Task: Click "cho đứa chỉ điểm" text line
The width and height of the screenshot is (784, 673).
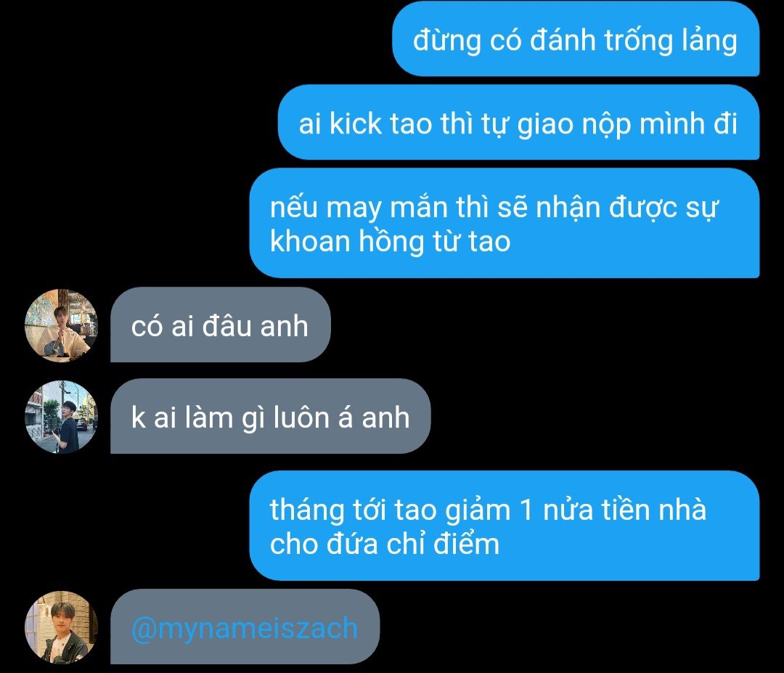Action: tap(385, 544)
